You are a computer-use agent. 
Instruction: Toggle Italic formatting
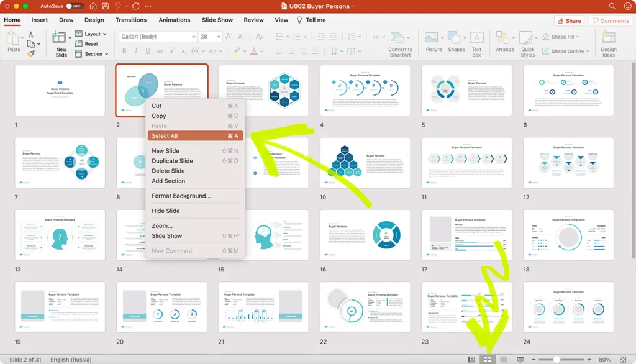[x=136, y=51]
